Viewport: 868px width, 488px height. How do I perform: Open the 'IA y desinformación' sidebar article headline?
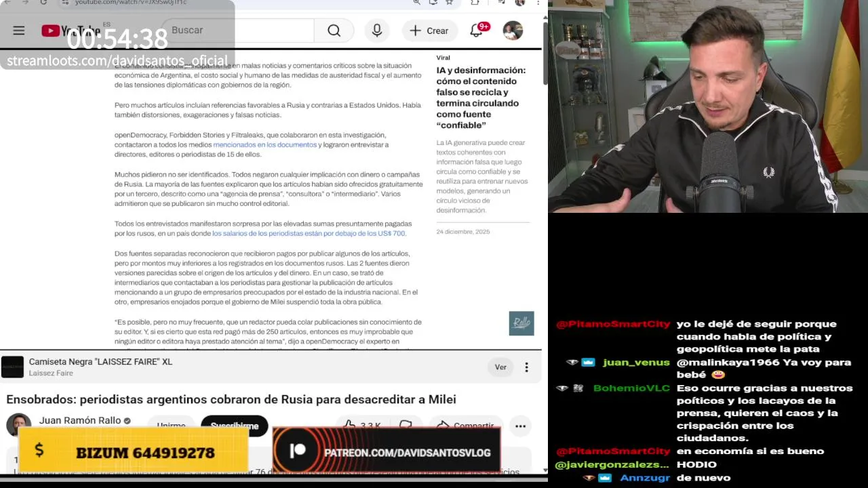[x=481, y=98]
